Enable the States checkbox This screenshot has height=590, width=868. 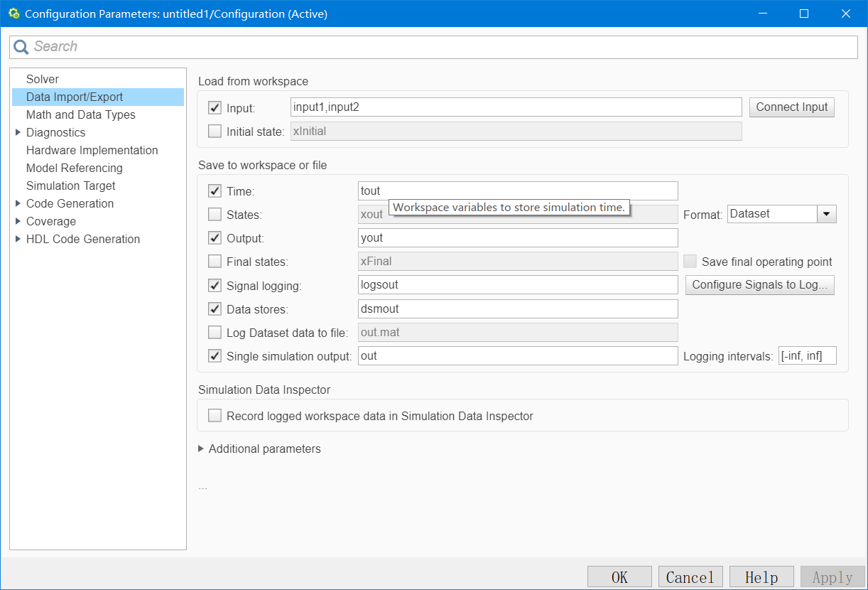[x=215, y=214]
